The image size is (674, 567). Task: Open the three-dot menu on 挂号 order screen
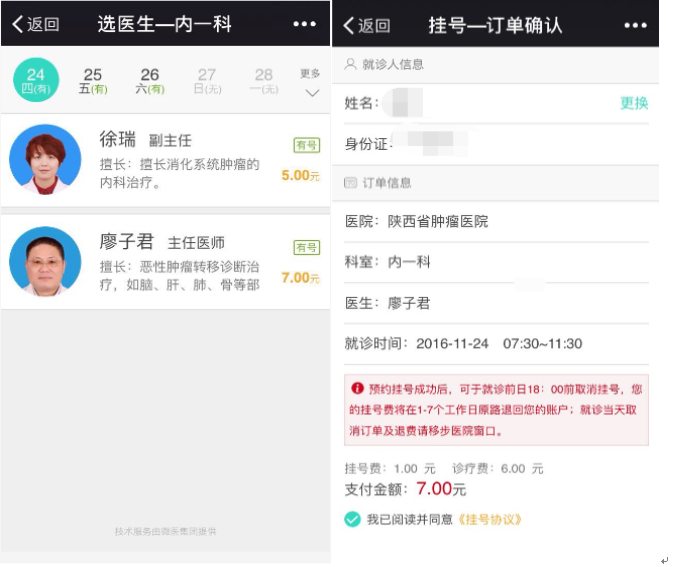pyautogui.click(x=635, y=25)
